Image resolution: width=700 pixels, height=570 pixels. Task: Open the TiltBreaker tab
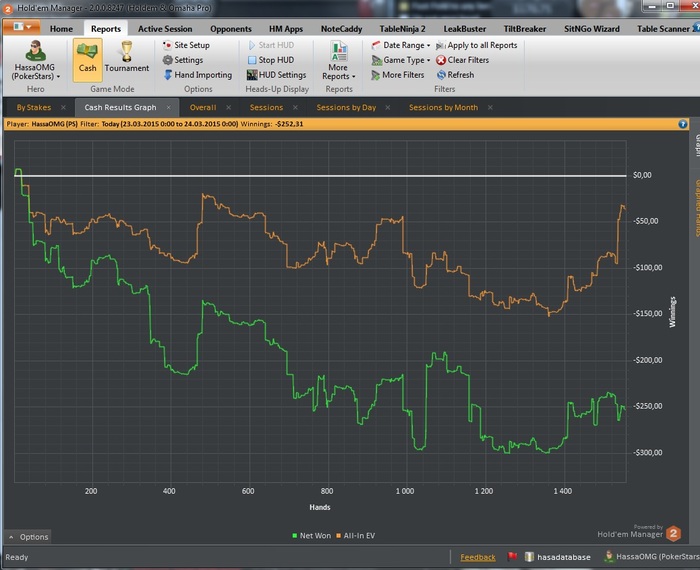coord(525,29)
